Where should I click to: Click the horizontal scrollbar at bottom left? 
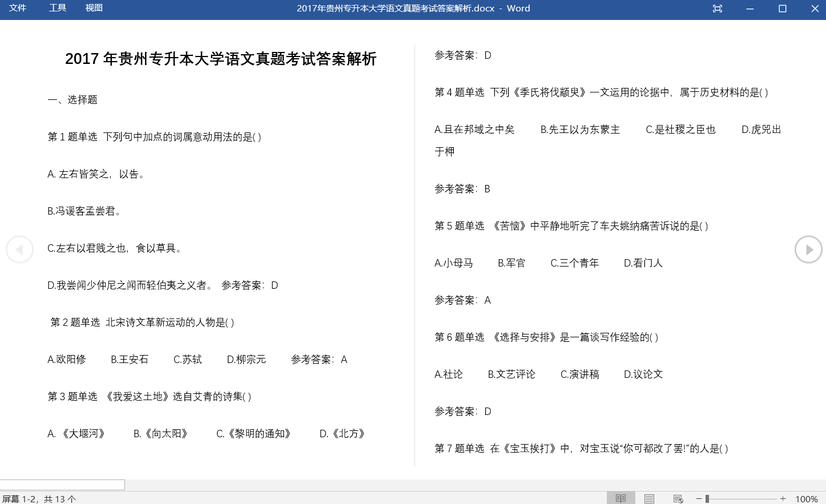[x=62, y=485]
